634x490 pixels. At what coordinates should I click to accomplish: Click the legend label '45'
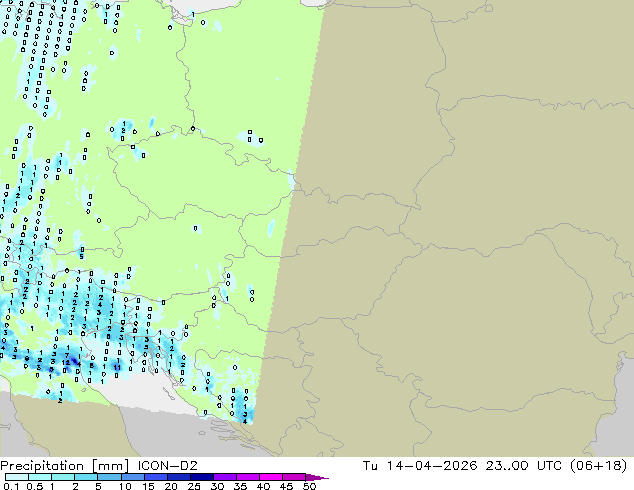click(286, 486)
